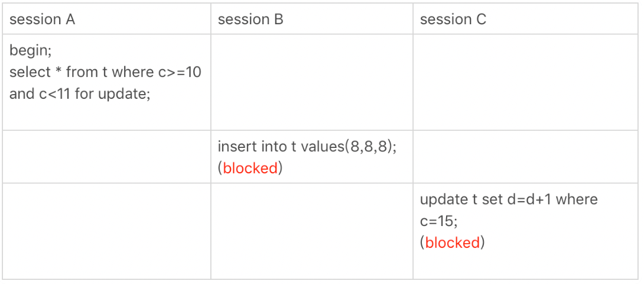The height and width of the screenshot is (284, 644).
Task: Select the "insert into t values(8,8,8);" statement
Action: pos(307,147)
